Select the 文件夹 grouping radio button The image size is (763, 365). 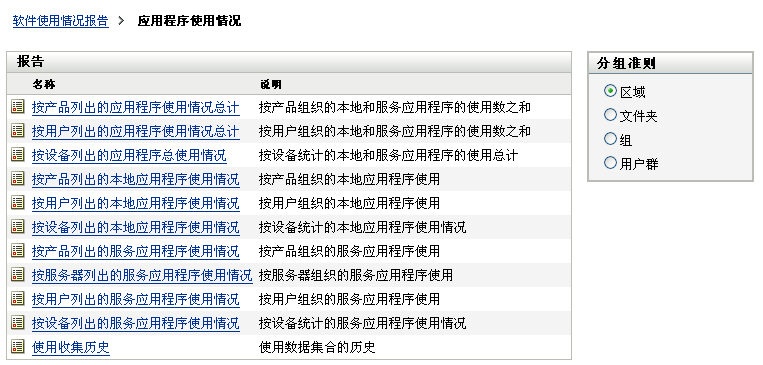pyautogui.click(x=610, y=115)
